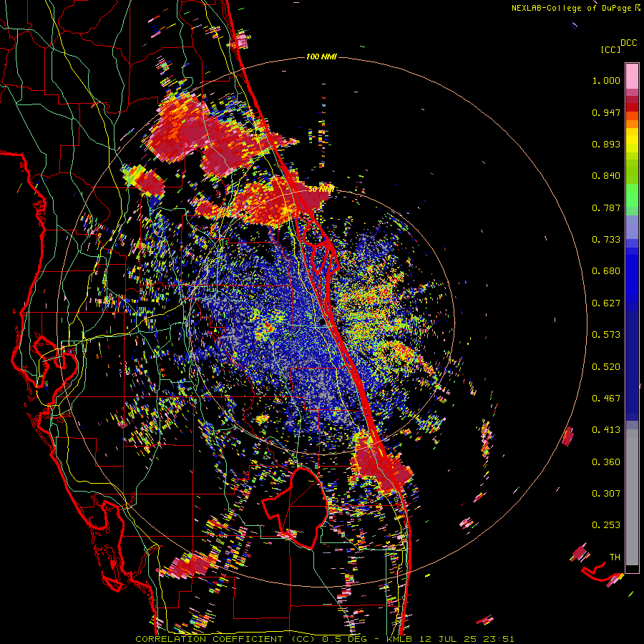The height and width of the screenshot is (644, 644).
Task: Click the 0.787 scale value
Action: click(x=606, y=208)
